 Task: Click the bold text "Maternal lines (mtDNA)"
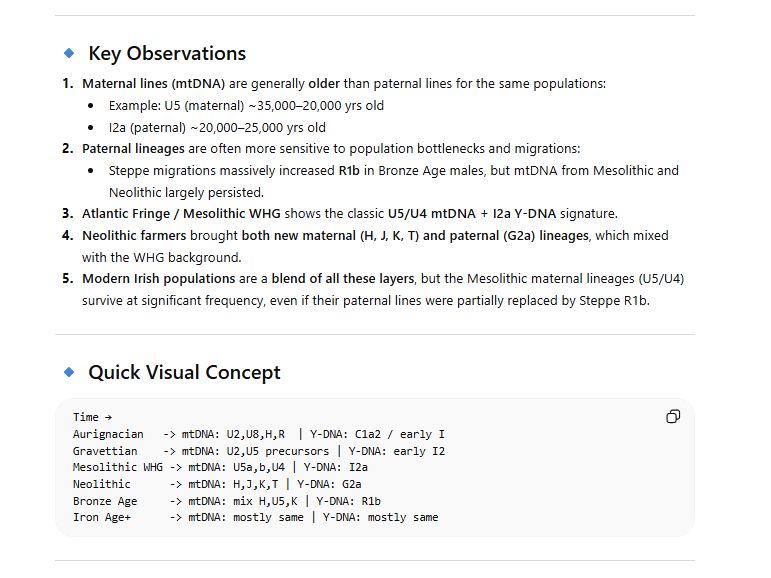pos(153,84)
